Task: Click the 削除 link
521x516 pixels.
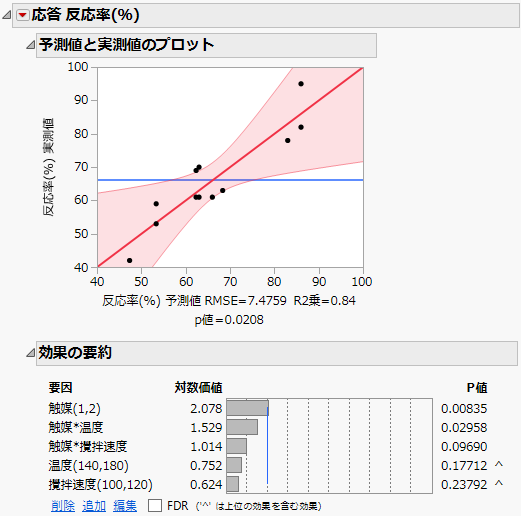Action: click(63, 506)
